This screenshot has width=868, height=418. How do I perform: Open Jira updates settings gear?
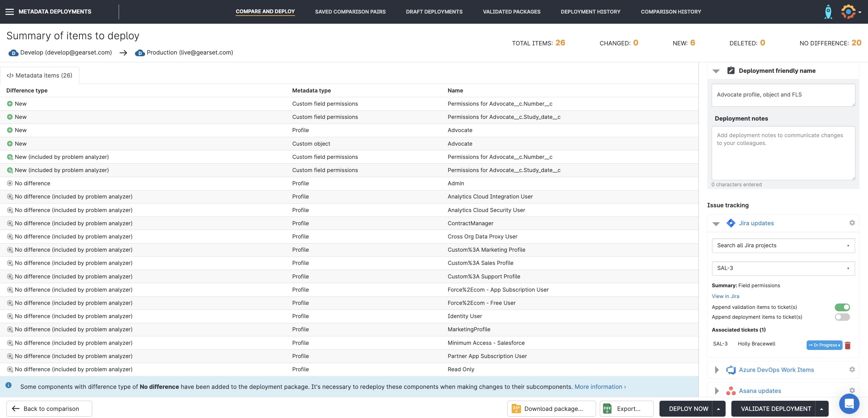coord(852,223)
